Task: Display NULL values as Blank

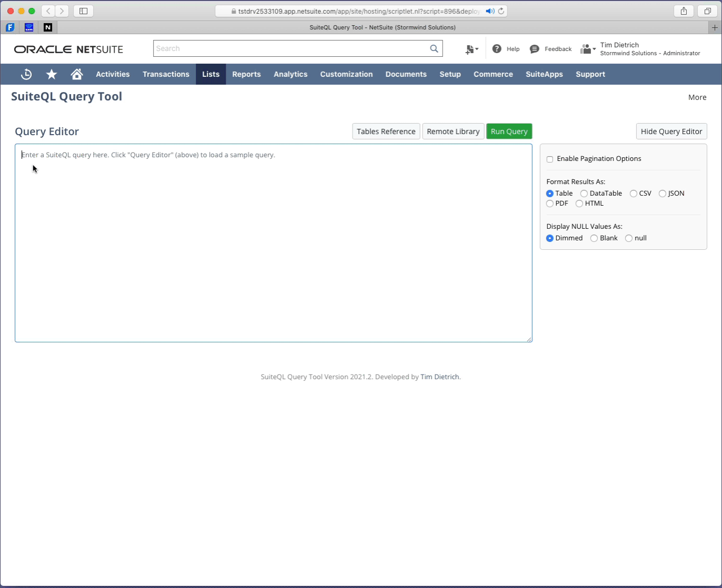Action: (594, 238)
